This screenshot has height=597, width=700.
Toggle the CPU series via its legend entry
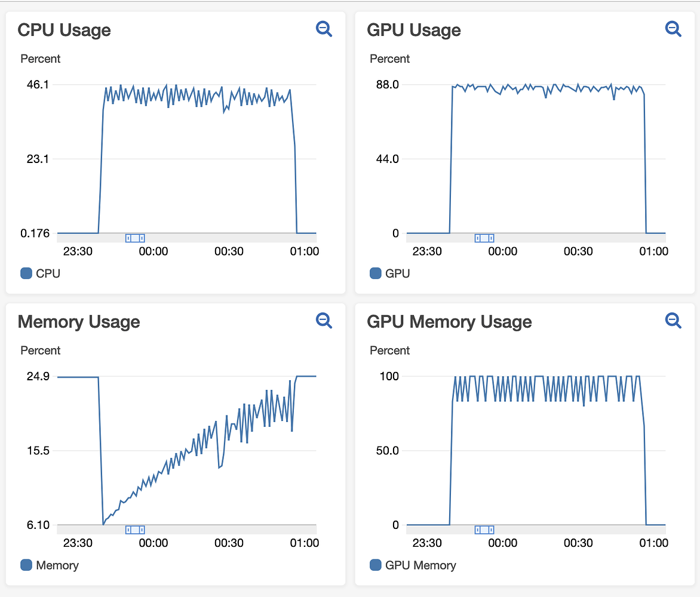tap(39, 273)
